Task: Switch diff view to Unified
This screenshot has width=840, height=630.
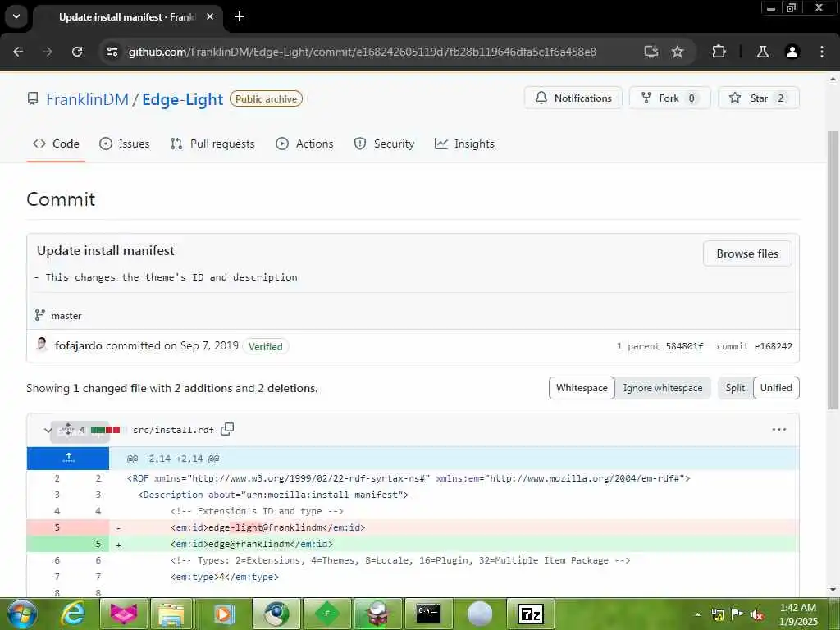Action: coord(776,388)
